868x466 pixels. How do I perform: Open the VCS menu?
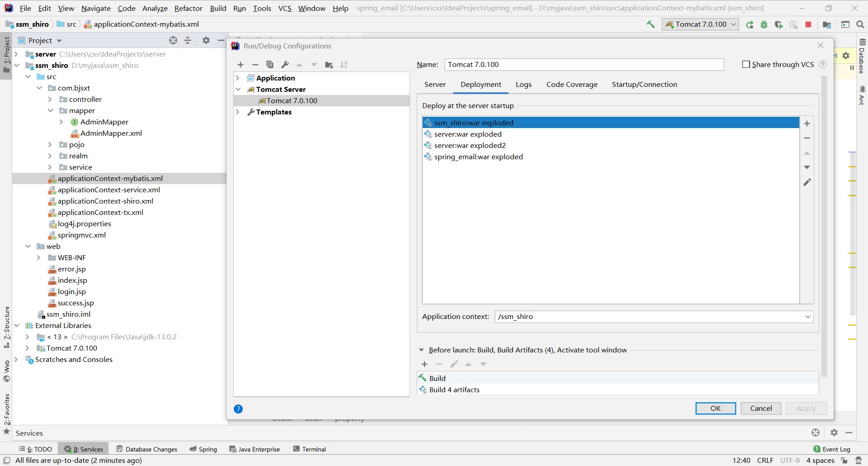click(285, 8)
